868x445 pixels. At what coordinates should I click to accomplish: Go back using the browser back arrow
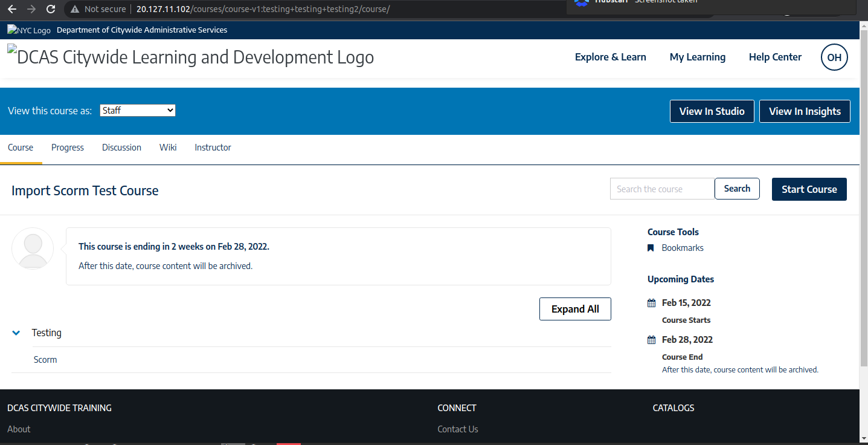coord(12,9)
